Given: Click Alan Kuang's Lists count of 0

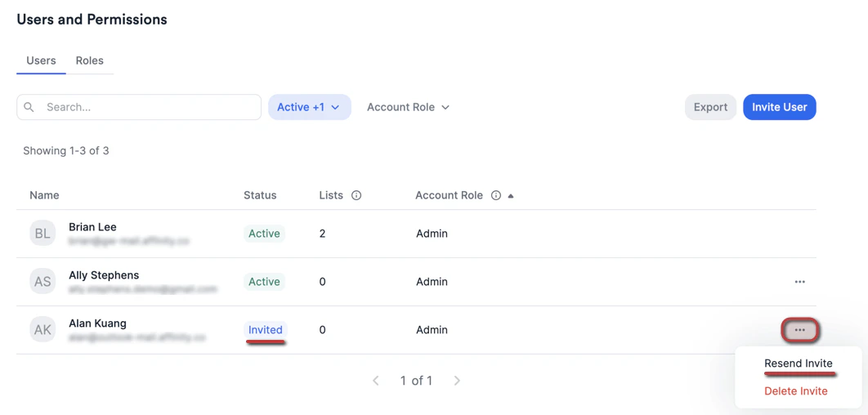Looking at the screenshot, I should [322, 330].
